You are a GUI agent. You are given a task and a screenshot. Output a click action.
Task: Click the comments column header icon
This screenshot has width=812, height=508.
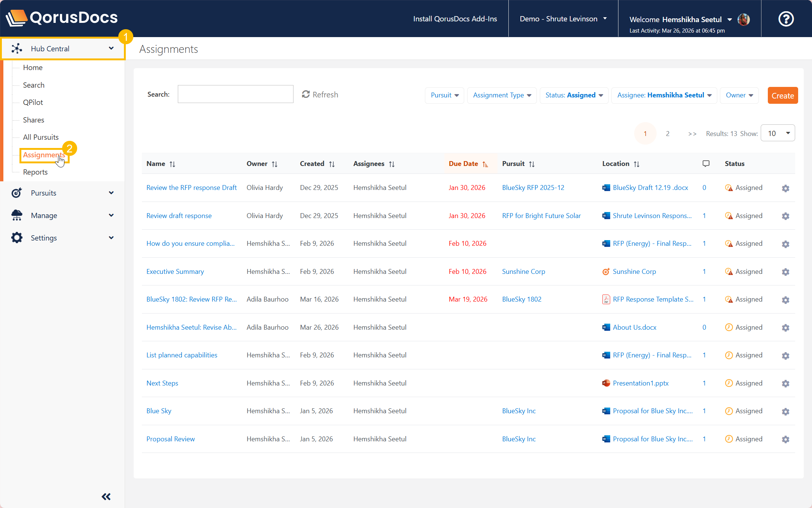[x=706, y=164]
